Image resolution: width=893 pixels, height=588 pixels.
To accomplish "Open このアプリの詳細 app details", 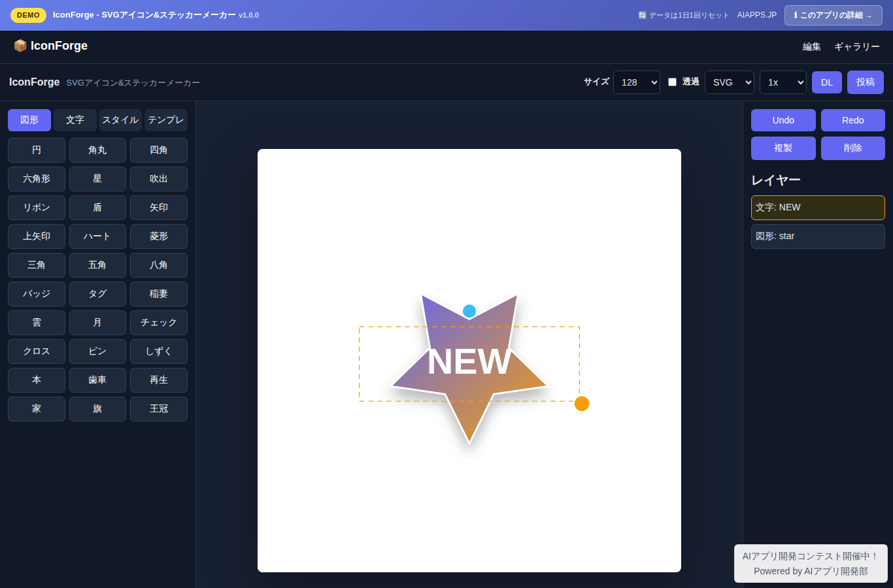I will point(834,15).
